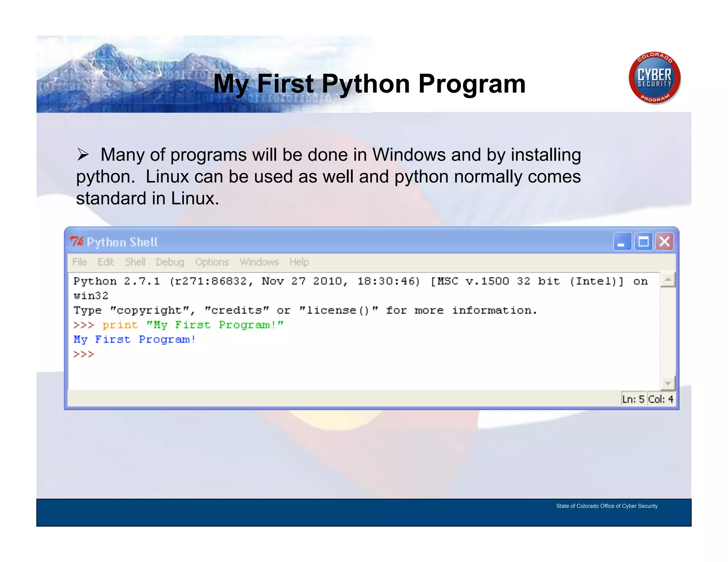Click the Type "copyright" information line
The image size is (728, 562).
click(x=305, y=310)
